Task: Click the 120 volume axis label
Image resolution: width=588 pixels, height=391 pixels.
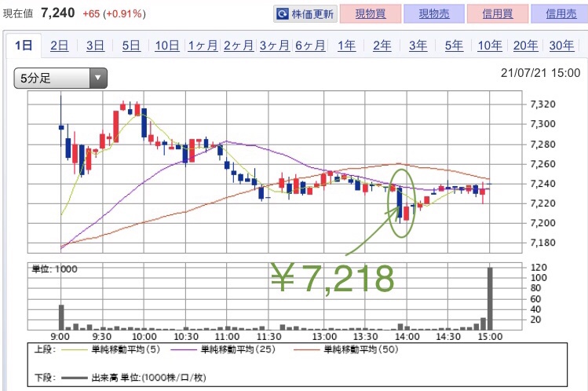Action: [x=539, y=267]
